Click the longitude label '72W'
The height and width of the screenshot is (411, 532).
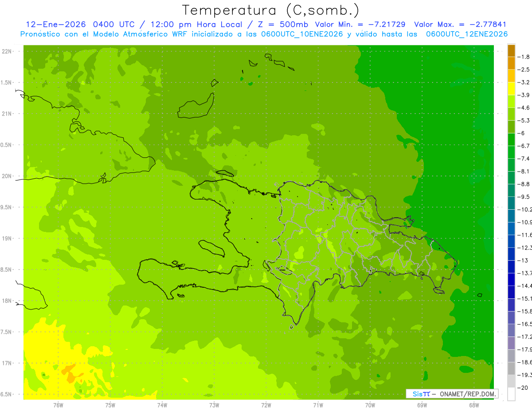[266, 405]
